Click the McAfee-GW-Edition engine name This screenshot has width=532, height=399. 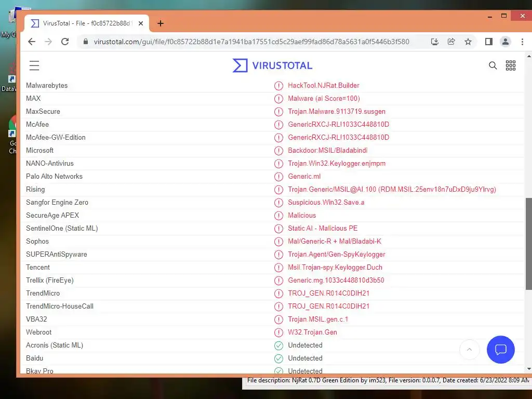point(56,137)
